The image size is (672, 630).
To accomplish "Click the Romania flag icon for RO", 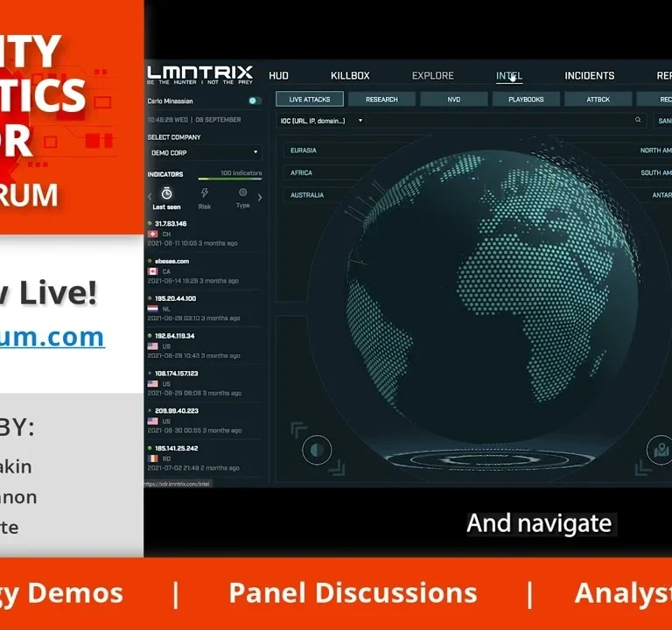I will click(x=152, y=458).
